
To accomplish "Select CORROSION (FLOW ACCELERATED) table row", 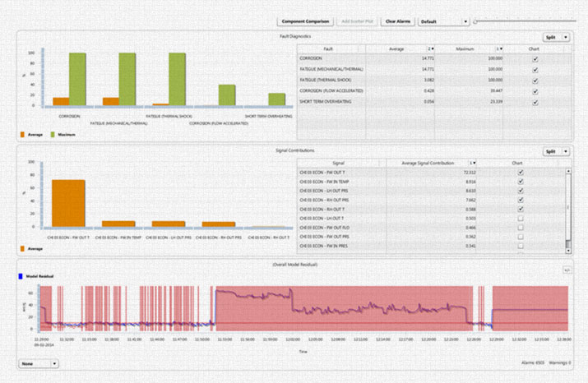I will point(434,90).
